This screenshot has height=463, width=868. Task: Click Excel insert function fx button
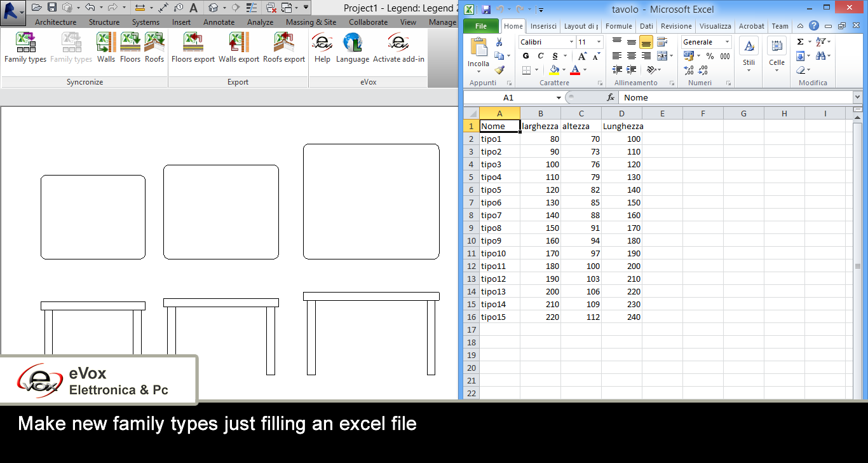click(x=611, y=97)
